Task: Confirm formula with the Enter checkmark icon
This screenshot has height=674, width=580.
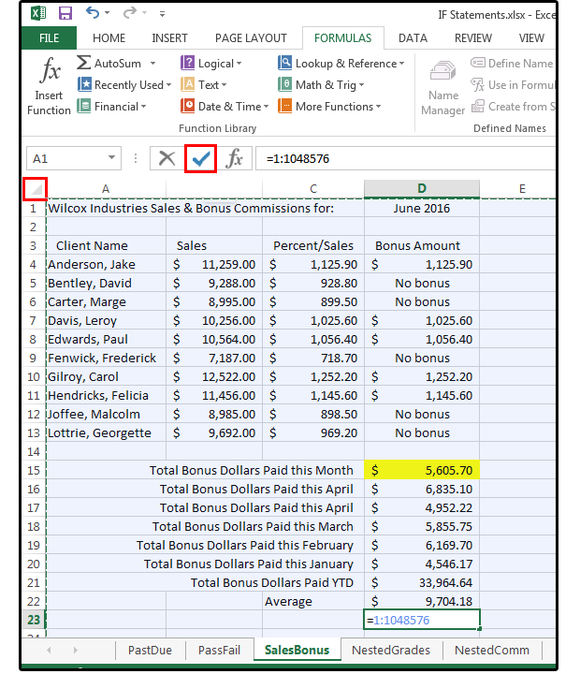Action: 200,159
